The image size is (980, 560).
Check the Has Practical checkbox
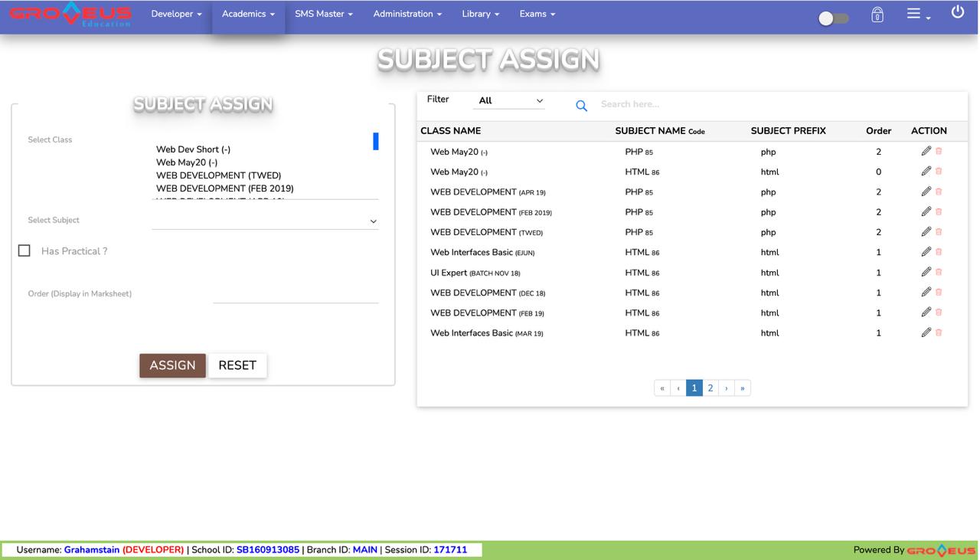pyautogui.click(x=24, y=251)
